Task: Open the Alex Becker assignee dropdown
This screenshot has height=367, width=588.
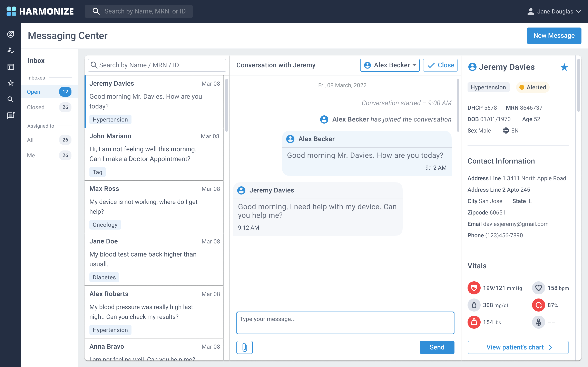Action: coord(390,65)
